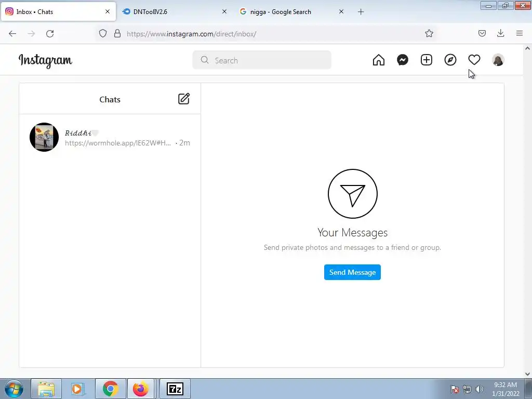
Task: Open File Explorer from taskbar
Action: [46, 389]
